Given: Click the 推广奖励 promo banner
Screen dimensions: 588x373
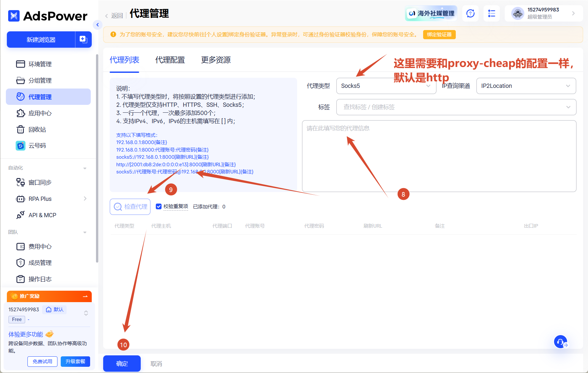Looking at the screenshot, I should coord(49,296).
